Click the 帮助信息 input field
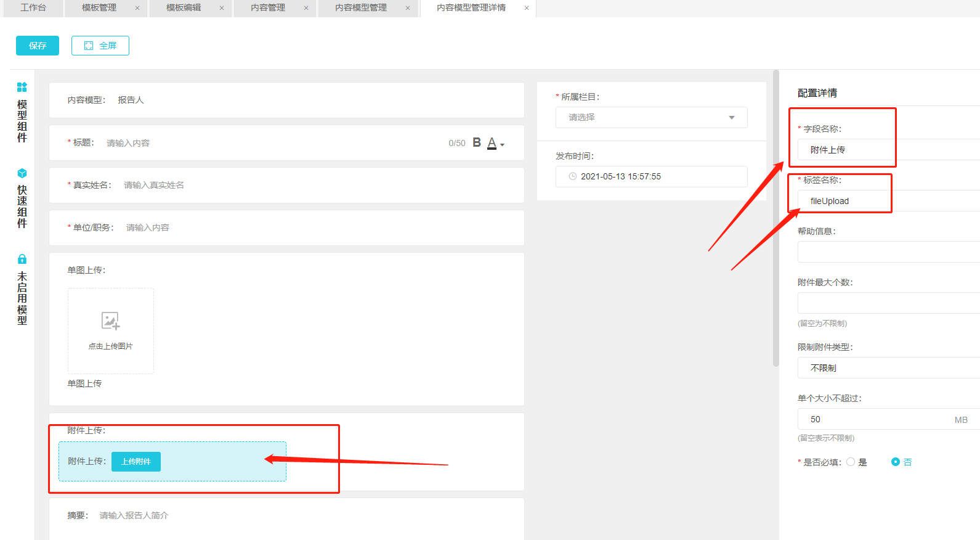 pyautogui.click(x=889, y=252)
